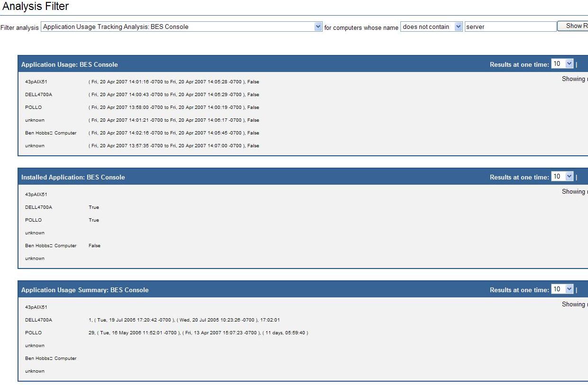Click the True value for DELL4700A
The width and height of the screenshot is (588, 385).
point(94,207)
